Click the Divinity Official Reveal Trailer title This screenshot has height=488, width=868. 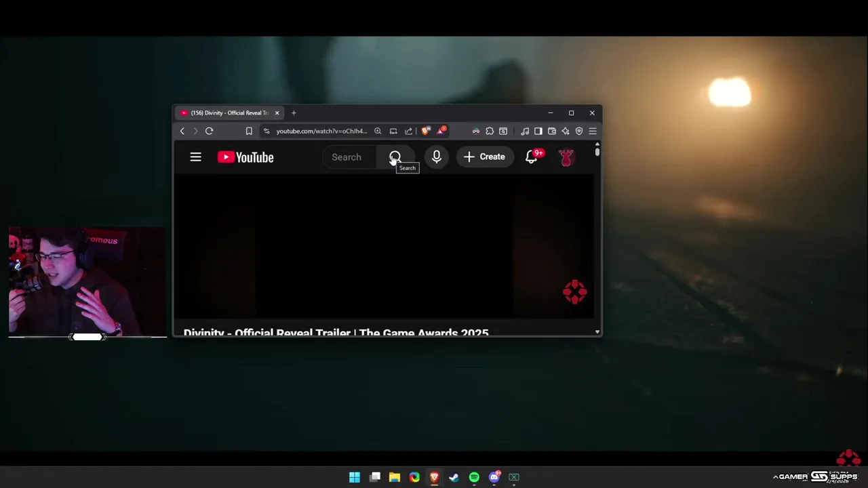[x=336, y=332]
